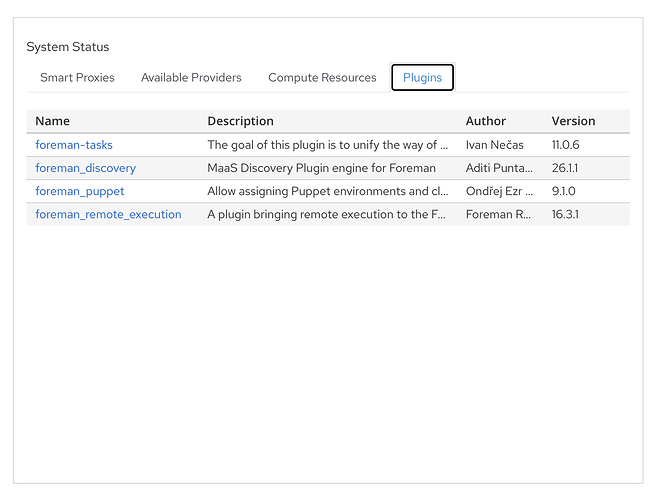Open foreman_remote_execution plugin link

[x=108, y=215]
